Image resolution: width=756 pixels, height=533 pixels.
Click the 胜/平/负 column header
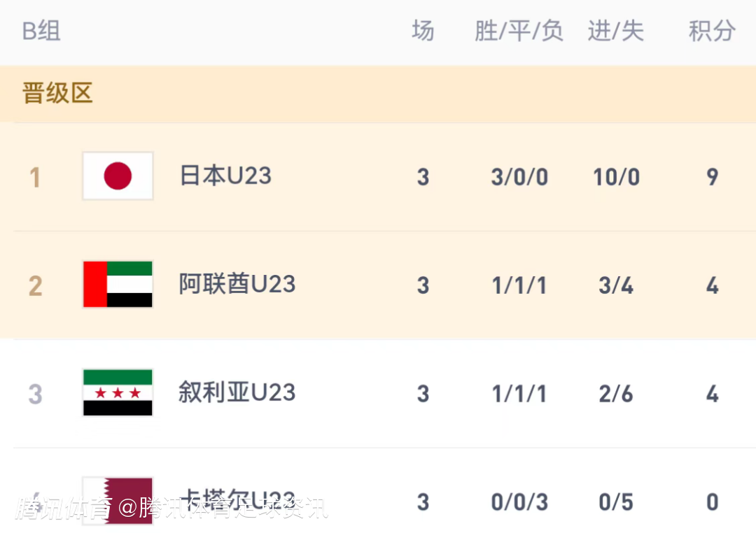519,31
